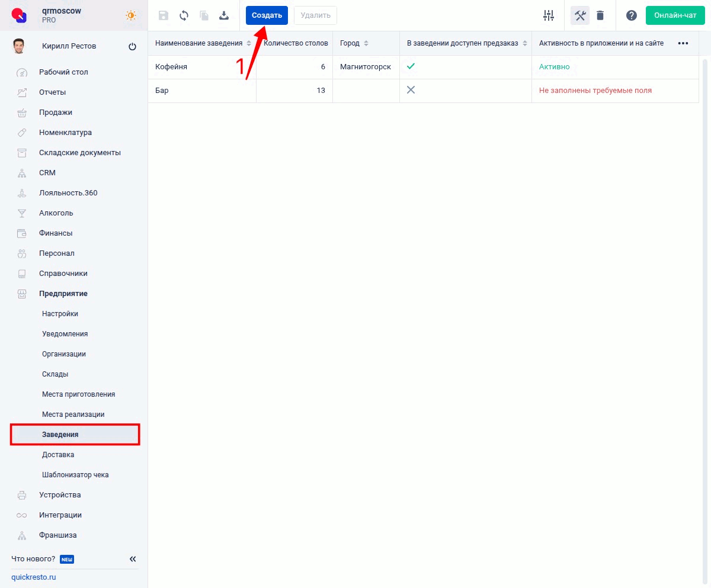
Task: Click the hammer and wrench tools icon
Action: [580, 15]
